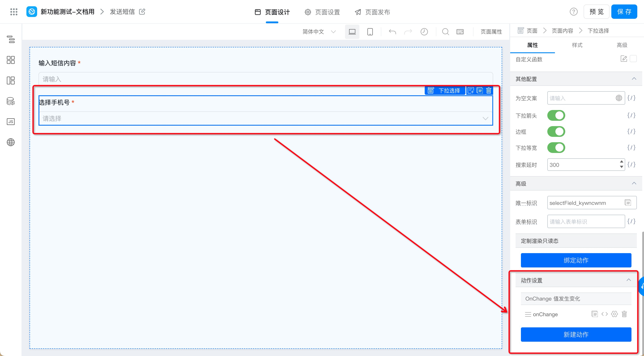The width and height of the screenshot is (644, 356).
Task: Switch to the 样式 tab
Action: (577, 45)
